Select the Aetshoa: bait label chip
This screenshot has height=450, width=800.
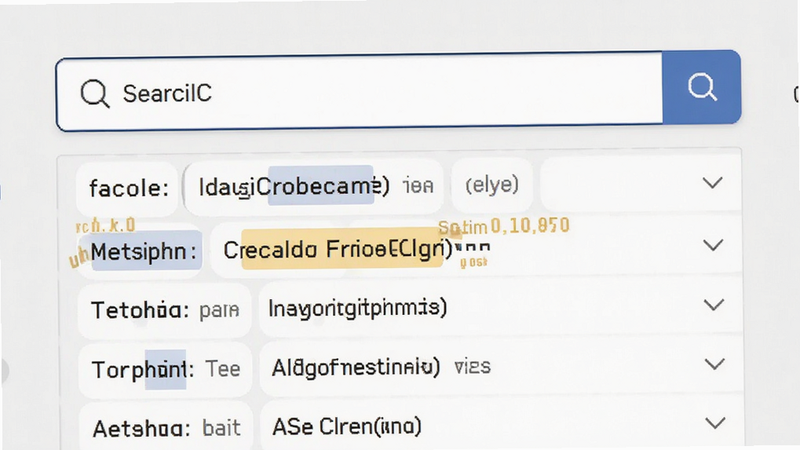pos(166,428)
